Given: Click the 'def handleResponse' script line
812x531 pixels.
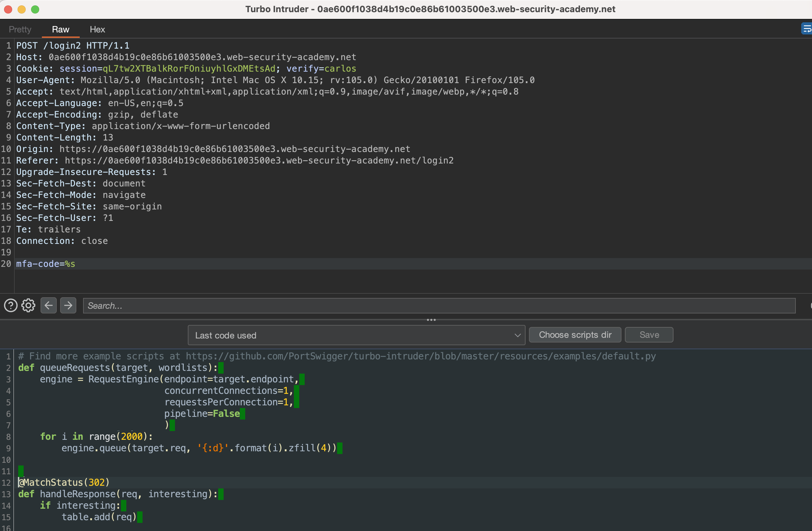Looking at the screenshot, I should pyautogui.click(x=118, y=494).
